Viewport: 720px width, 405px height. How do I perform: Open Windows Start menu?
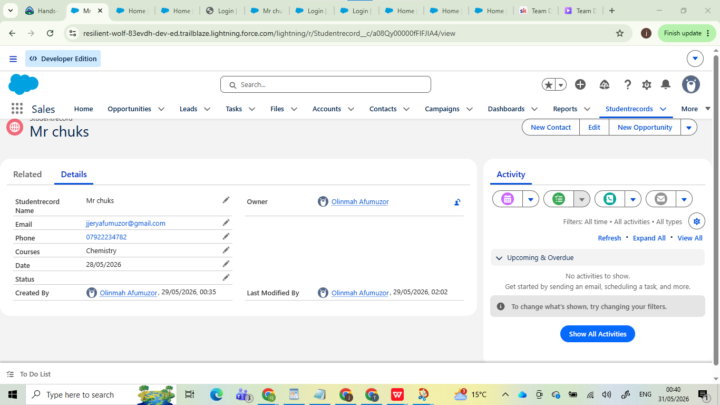click(x=12, y=394)
